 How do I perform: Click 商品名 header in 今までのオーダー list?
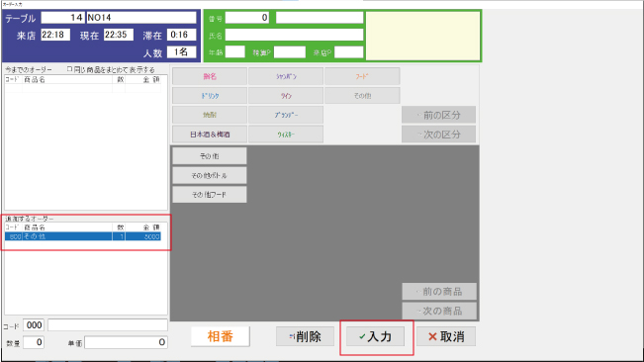pyautogui.click(x=35, y=80)
